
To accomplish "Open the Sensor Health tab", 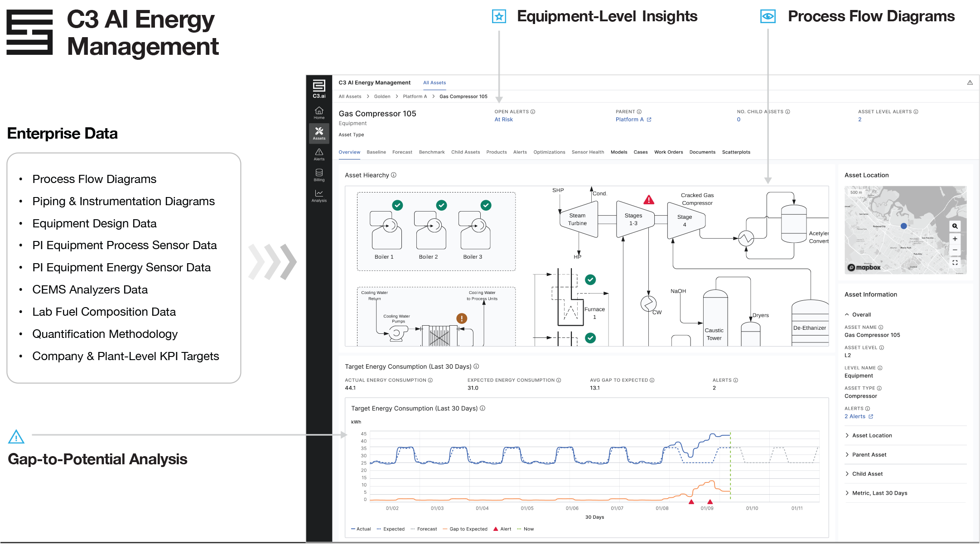I will tap(588, 152).
